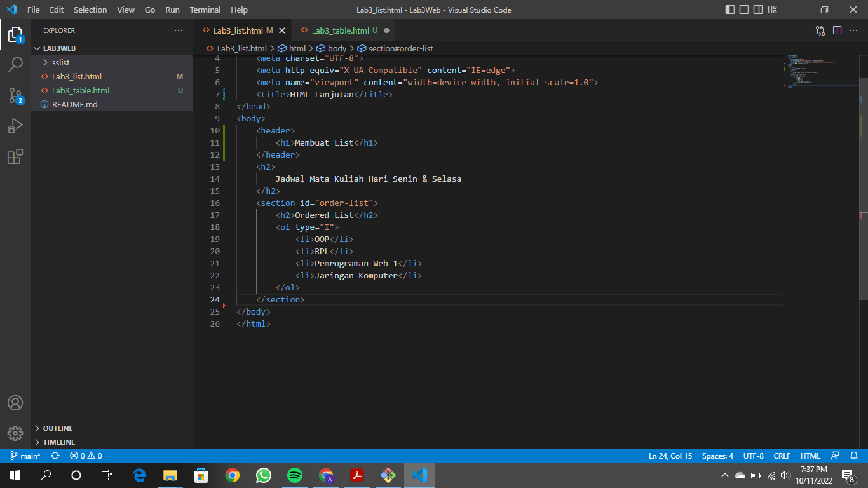Open the Source Control view
The height and width of the screenshot is (488, 868).
coord(15,95)
